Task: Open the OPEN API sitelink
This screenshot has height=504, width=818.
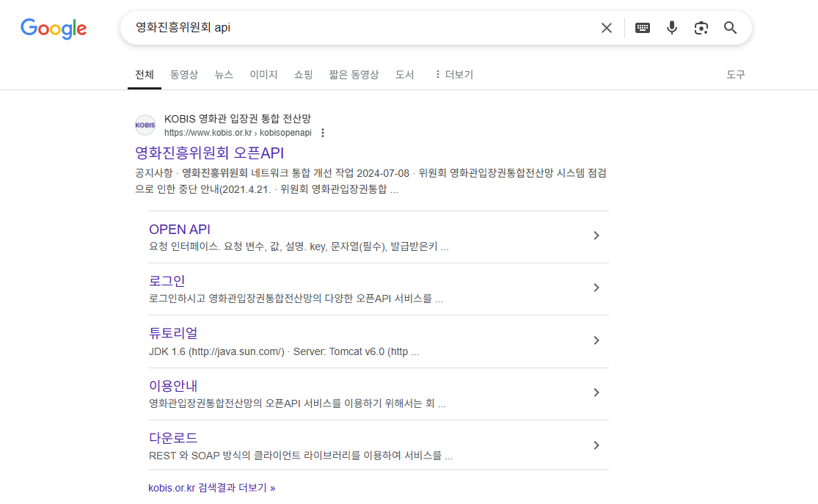Action: coord(180,230)
